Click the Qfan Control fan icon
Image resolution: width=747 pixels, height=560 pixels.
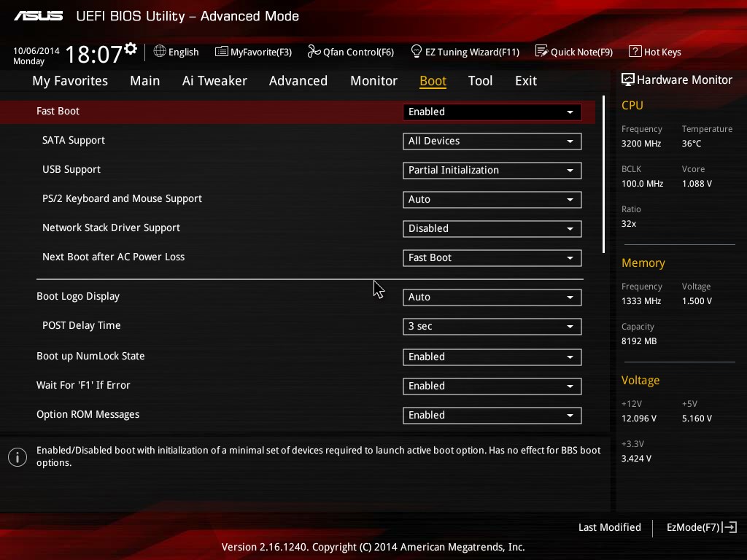pos(314,51)
